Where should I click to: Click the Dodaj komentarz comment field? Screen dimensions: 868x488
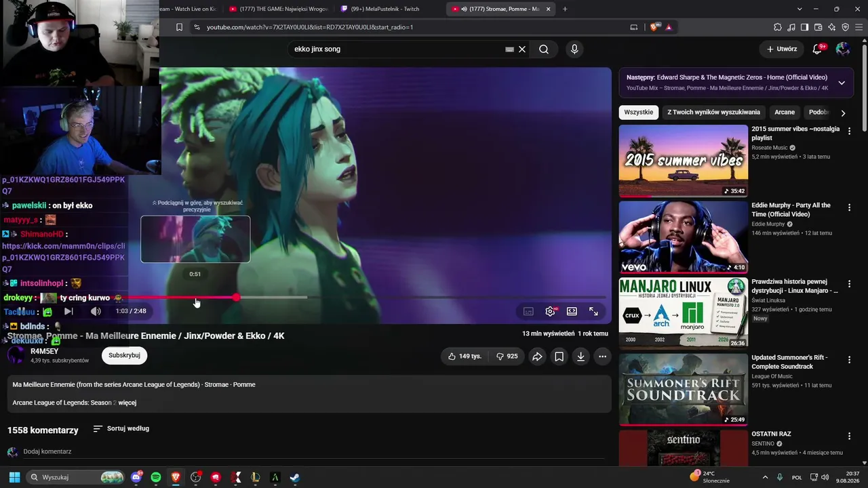click(313, 451)
